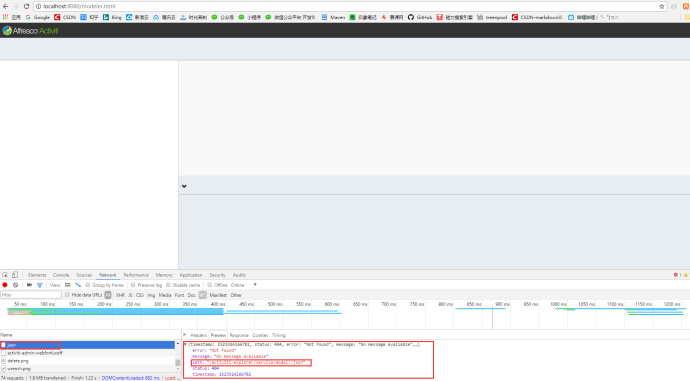Check Hide data URLs

pyautogui.click(x=67, y=295)
